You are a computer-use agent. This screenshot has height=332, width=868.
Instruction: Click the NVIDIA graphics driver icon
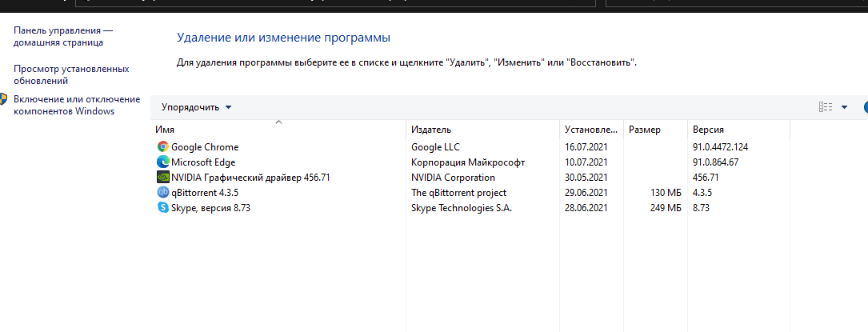coord(162,178)
